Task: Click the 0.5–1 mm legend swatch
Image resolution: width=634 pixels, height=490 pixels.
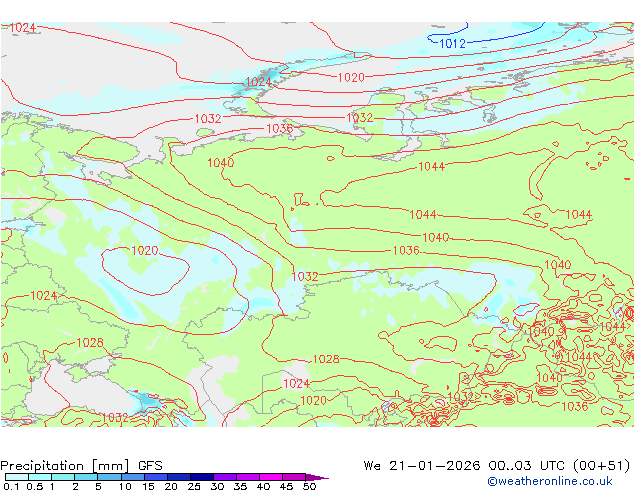Action: [x=40, y=477]
